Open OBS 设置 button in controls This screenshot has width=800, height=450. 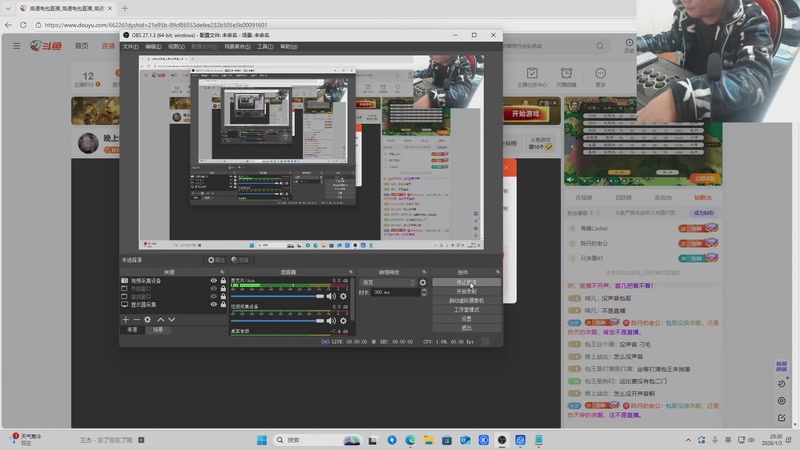click(466, 319)
